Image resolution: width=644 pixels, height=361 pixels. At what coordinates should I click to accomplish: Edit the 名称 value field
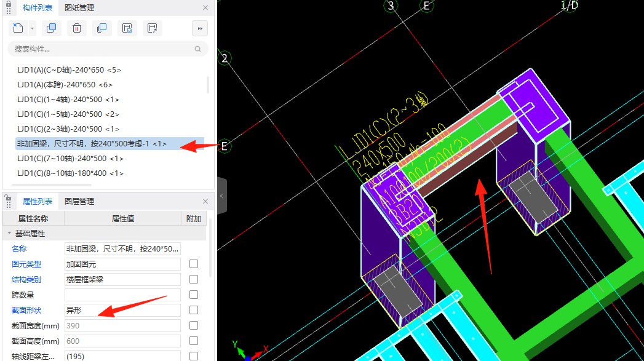pos(122,249)
